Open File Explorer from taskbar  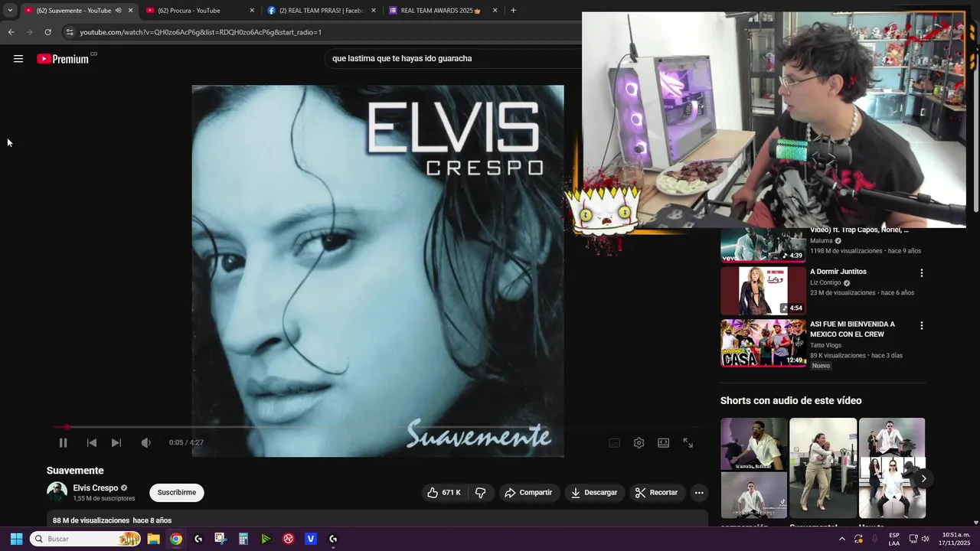pyautogui.click(x=153, y=539)
